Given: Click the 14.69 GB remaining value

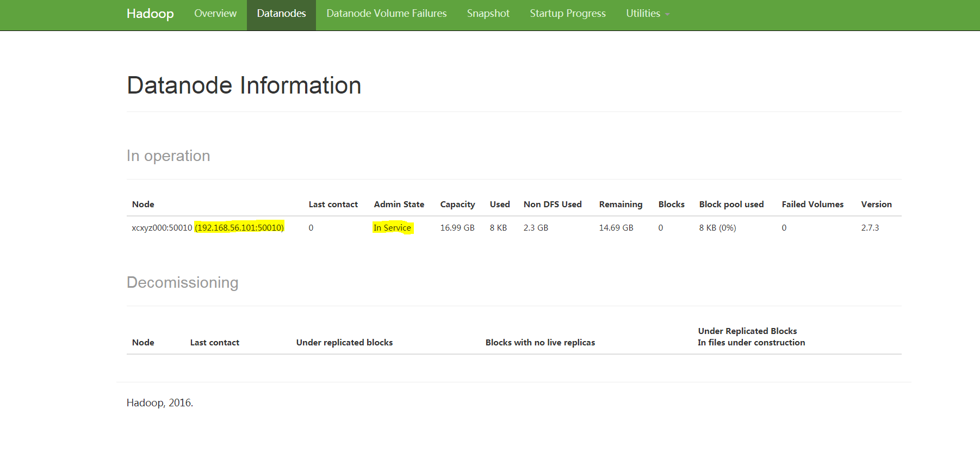Looking at the screenshot, I should [616, 228].
